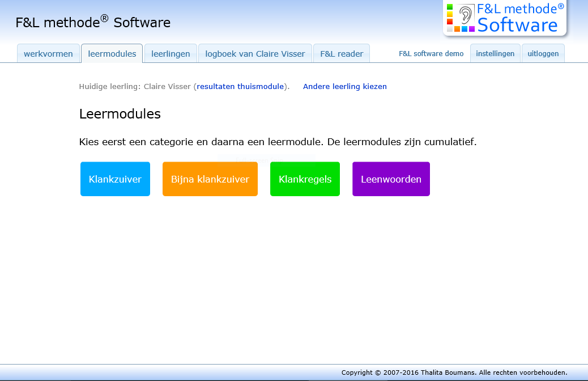Viewport: 588px width, 381px height.
Task: Click 'Andere leerling kiezen' link
Action: [345, 87]
